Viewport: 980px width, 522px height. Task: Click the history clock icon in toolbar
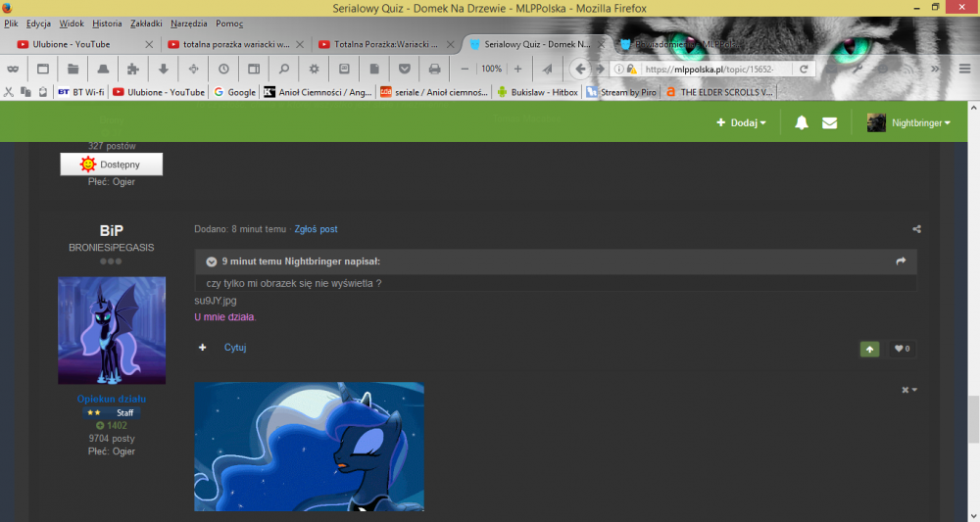(x=223, y=69)
